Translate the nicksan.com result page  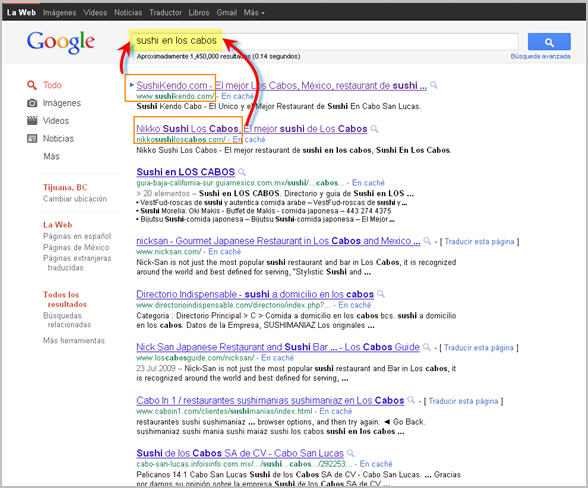[479, 242]
